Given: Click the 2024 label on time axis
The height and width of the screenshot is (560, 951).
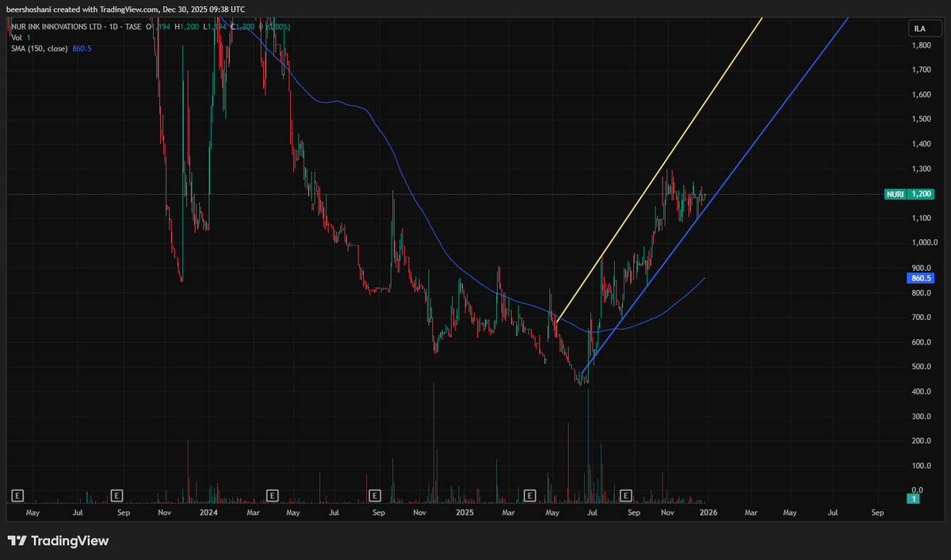Looking at the screenshot, I should 208,512.
